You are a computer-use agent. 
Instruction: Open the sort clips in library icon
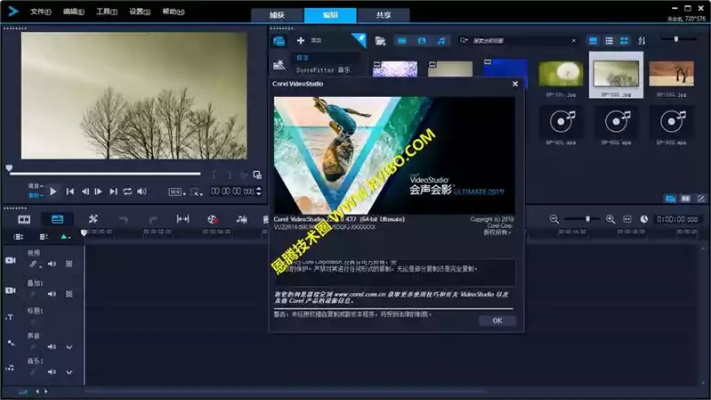click(642, 41)
